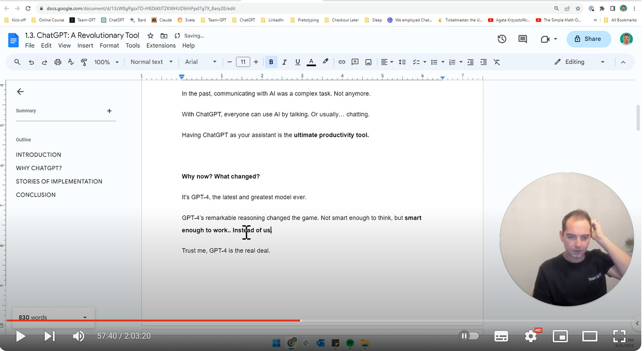Click the Share button
Viewport: 644px width, 351px height.
click(x=588, y=39)
